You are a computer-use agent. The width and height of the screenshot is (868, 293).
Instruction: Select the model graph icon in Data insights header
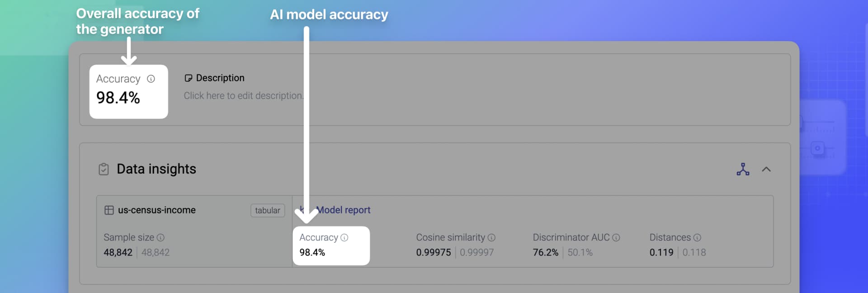tap(743, 169)
